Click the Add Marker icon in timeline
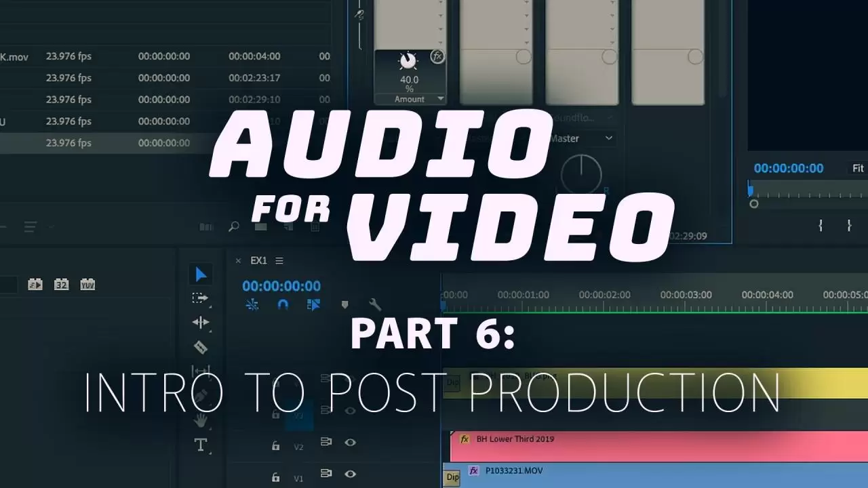868x488 pixels. pos(344,305)
